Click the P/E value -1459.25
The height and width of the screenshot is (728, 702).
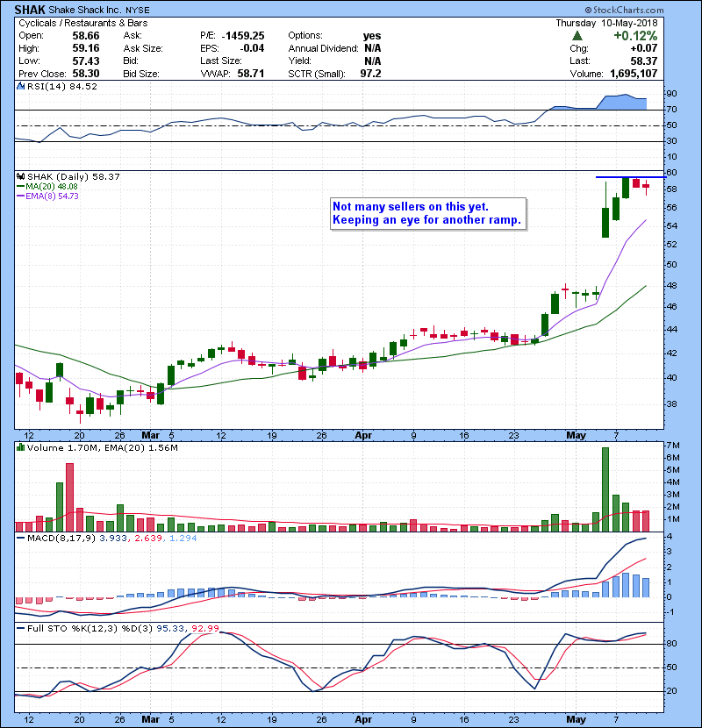pos(243,36)
